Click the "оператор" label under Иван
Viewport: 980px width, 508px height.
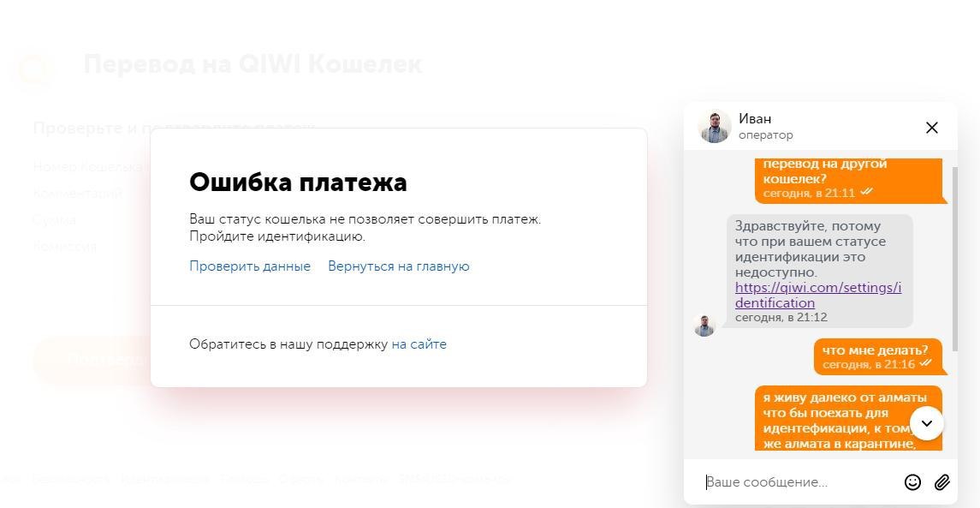(x=766, y=135)
